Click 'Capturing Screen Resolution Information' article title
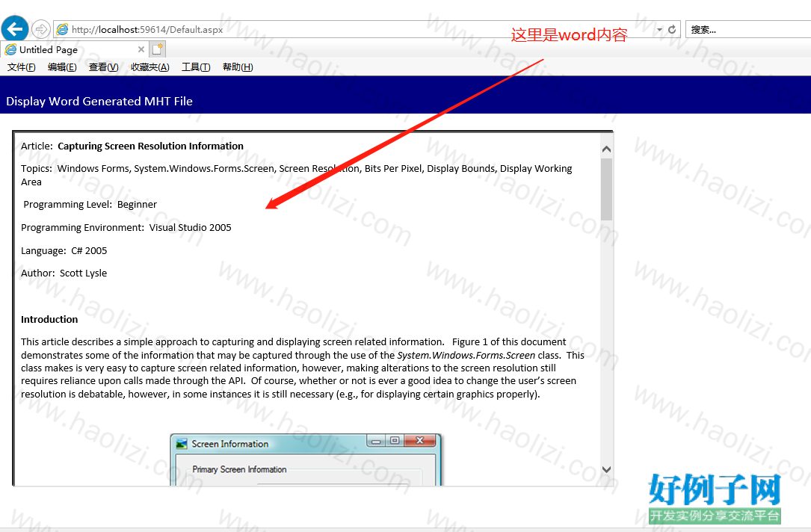The height and width of the screenshot is (532, 811). point(150,146)
